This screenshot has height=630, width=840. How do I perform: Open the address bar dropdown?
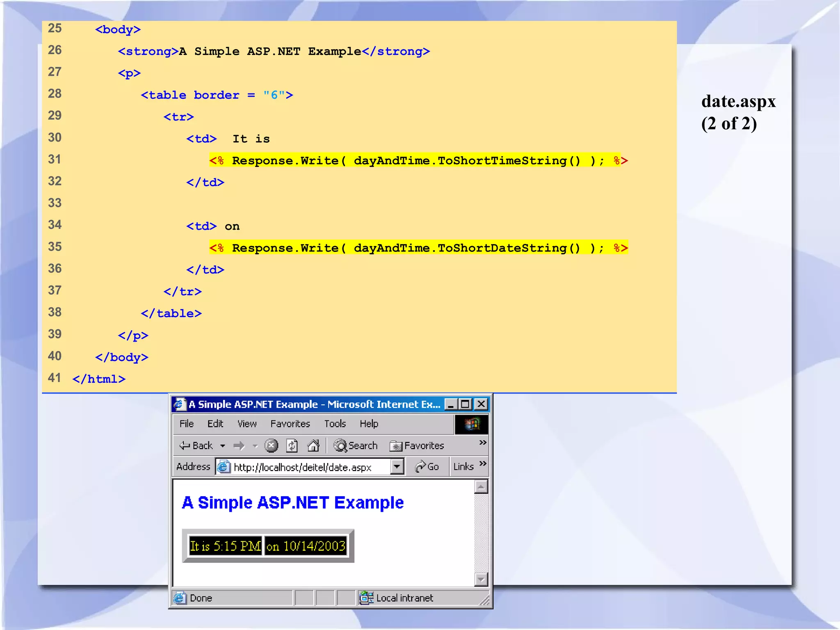point(397,467)
